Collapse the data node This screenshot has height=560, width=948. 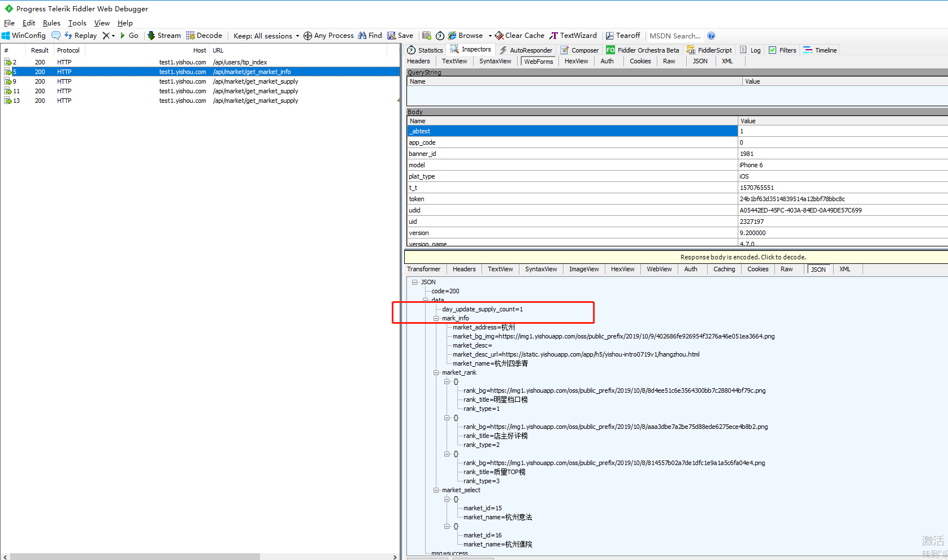point(425,300)
